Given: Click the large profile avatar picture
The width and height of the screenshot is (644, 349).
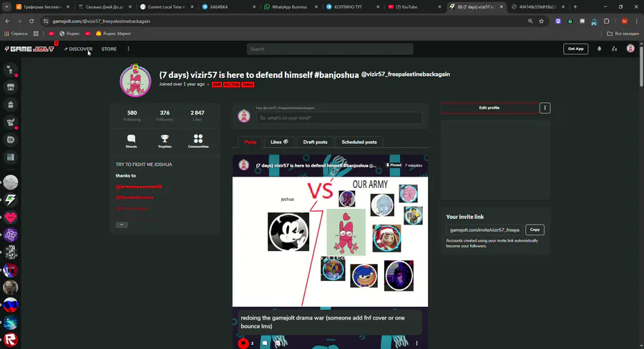Looking at the screenshot, I should (x=135, y=81).
